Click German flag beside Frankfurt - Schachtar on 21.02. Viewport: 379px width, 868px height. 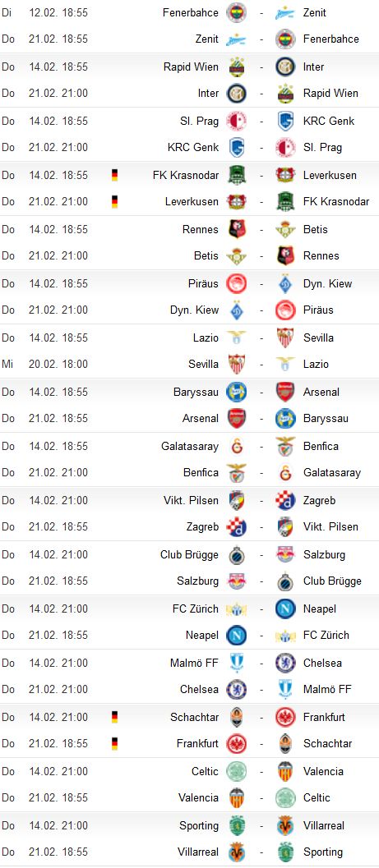click(115, 743)
